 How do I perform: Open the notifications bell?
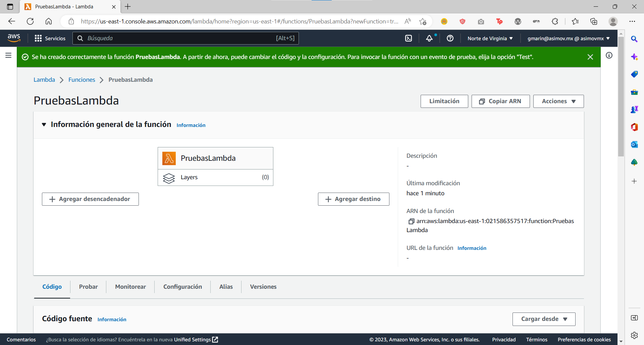pos(429,38)
